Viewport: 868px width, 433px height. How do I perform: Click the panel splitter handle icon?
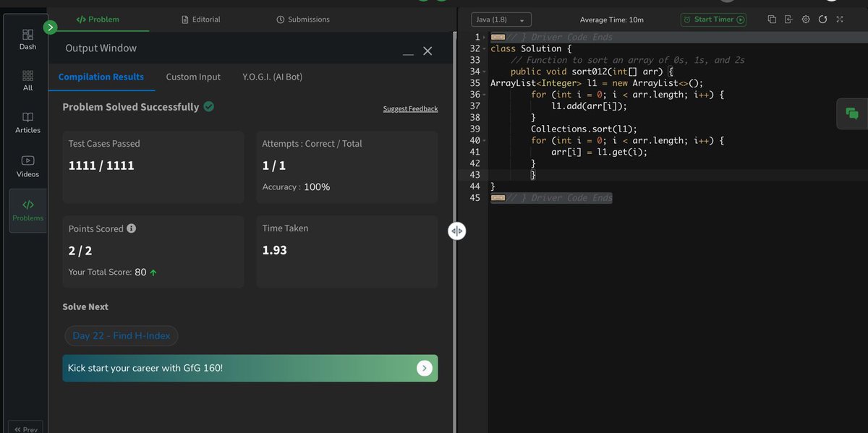(x=456, y=231)
